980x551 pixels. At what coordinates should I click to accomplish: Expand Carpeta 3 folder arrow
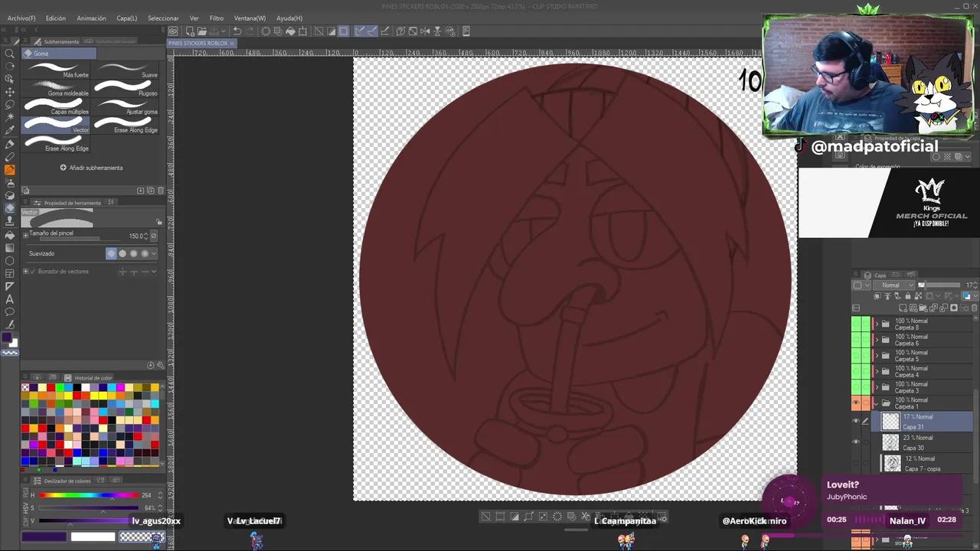tap(877, 388)
